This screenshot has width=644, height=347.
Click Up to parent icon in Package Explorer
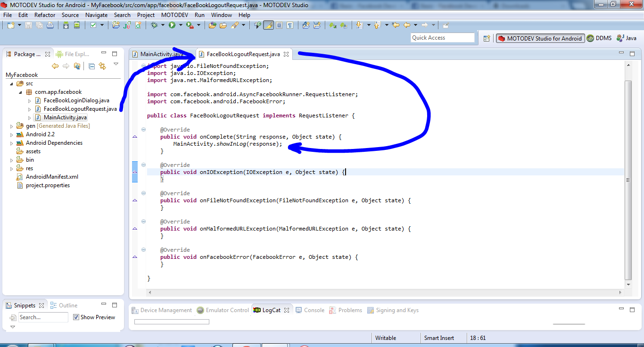pos(77,66)
